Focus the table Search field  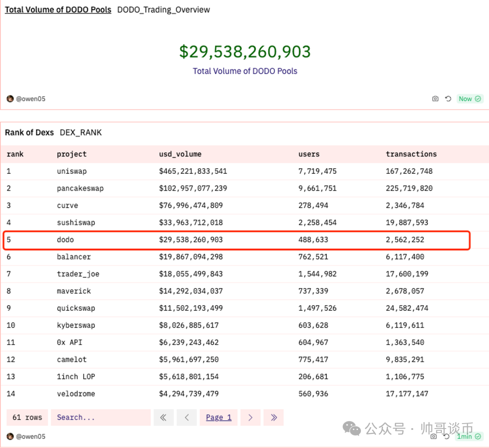click(101, 417)
